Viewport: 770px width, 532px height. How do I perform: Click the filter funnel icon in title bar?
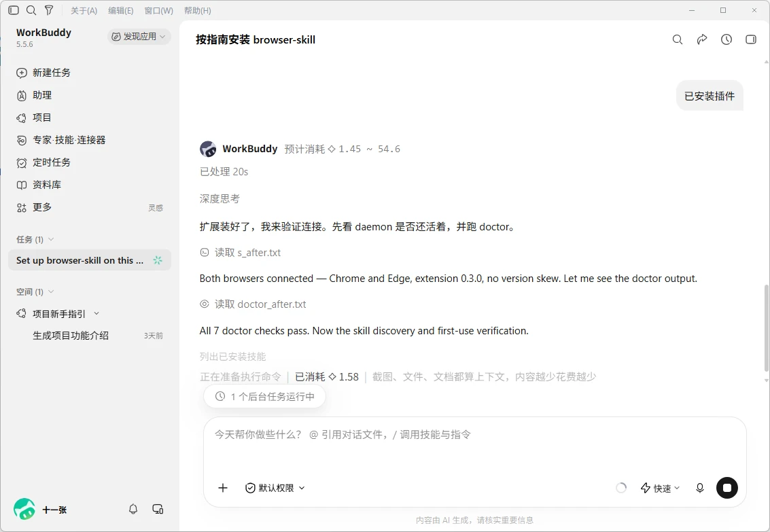pos(49,10)
